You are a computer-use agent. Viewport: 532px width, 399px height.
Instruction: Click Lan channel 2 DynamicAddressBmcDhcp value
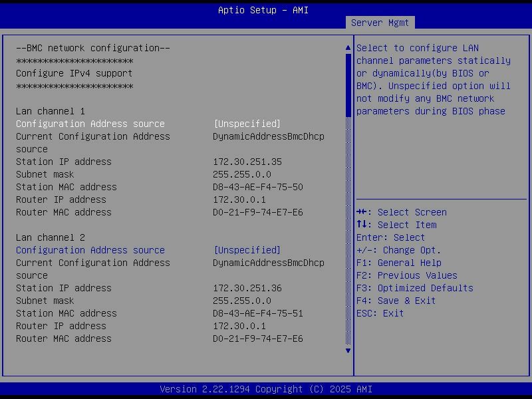click(269, 263)
